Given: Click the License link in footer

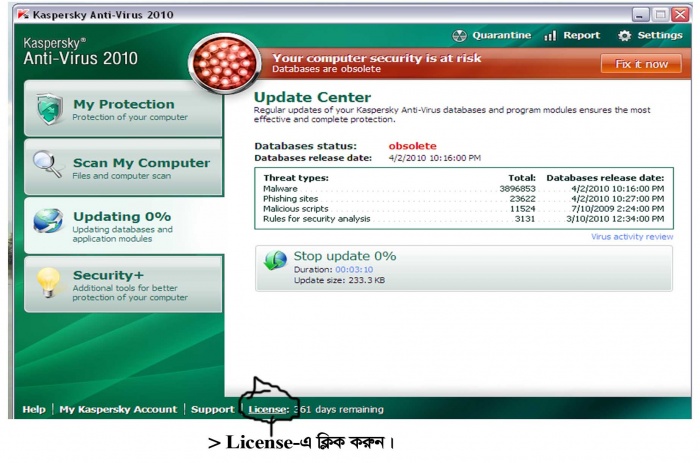Looking at the screenshot, I should click(267, 409).
